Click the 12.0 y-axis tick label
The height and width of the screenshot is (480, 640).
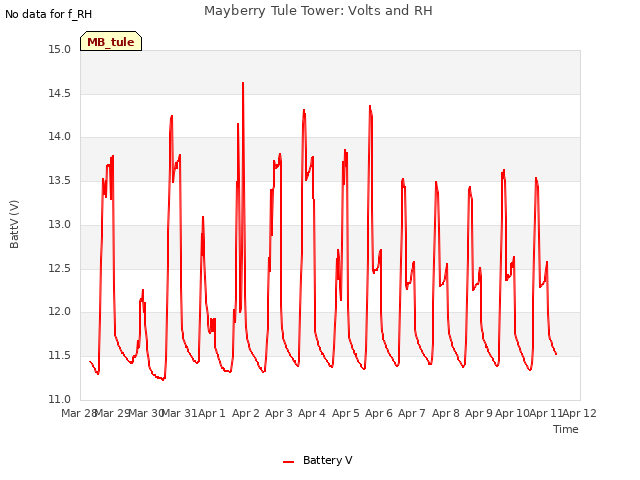[x=60, y=312]
